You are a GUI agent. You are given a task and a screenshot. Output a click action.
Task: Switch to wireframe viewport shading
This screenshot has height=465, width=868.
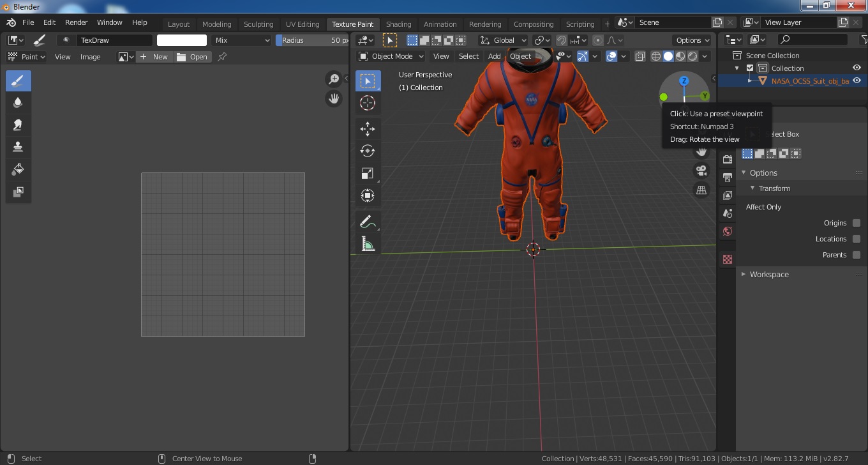pos(655,56)
